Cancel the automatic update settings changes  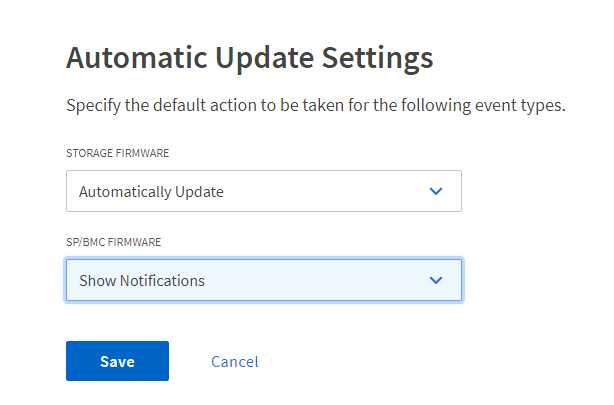coord(235,362)
